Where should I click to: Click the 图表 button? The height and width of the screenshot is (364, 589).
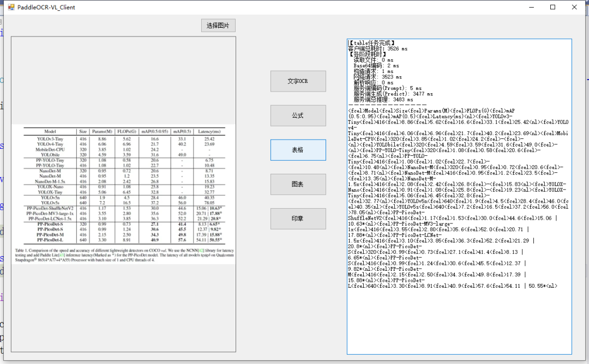point(298,184)
